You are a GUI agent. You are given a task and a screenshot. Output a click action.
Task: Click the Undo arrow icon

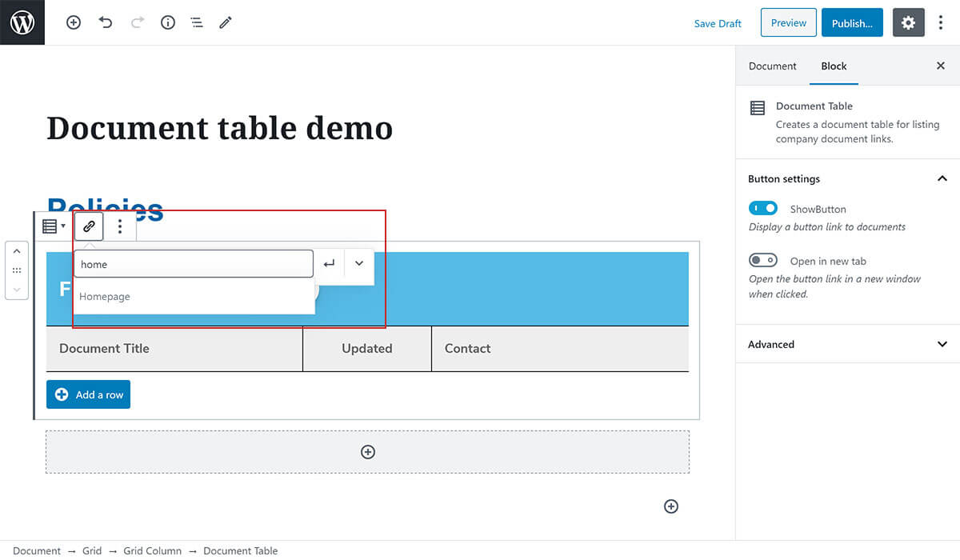coord(106,23)
